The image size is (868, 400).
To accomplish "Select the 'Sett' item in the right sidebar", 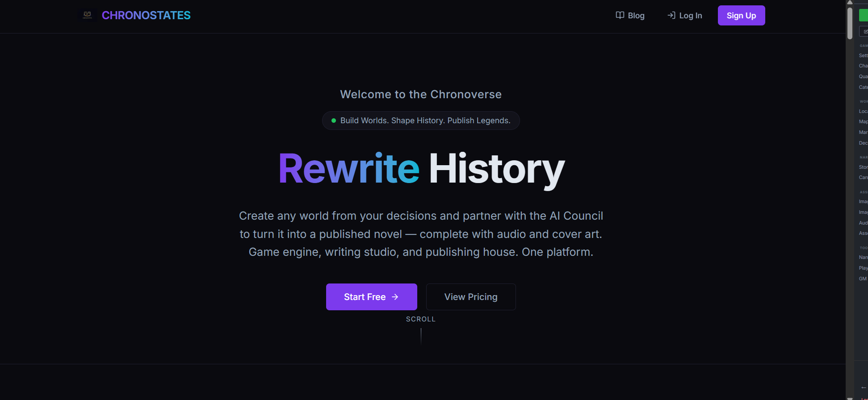I will 863,55.
